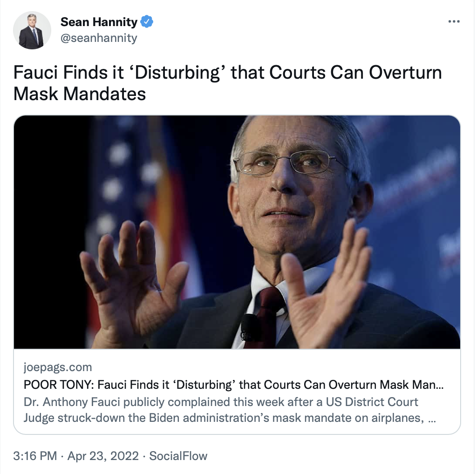This screenshot has width=476, height=474.
Task: Click the tweet headline text about Fauci
Action: click(227, 83)
